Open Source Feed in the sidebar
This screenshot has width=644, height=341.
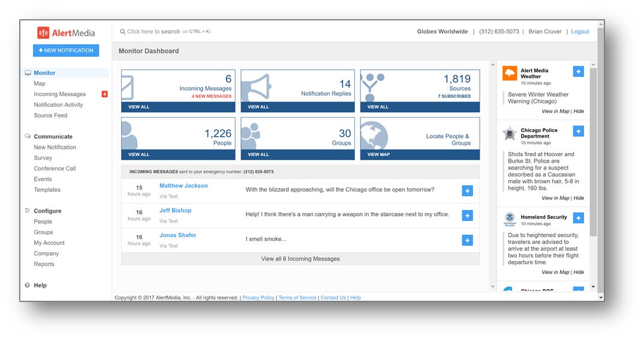[50, 116]
